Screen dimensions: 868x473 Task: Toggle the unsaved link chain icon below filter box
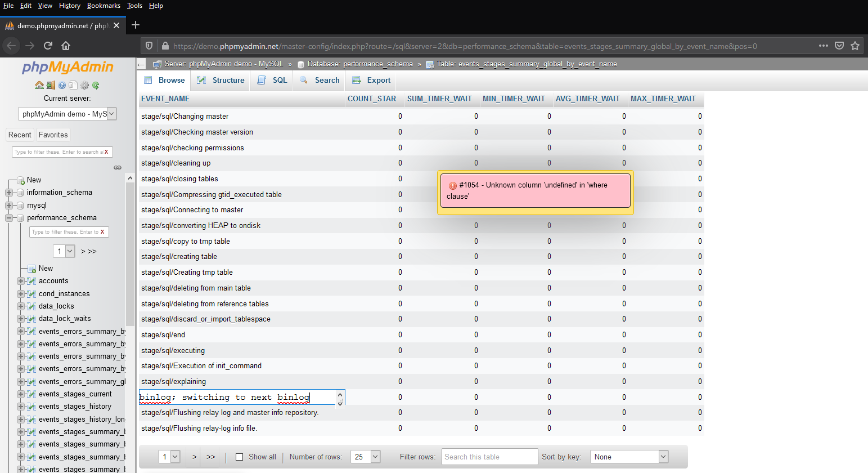click(118, 167)
